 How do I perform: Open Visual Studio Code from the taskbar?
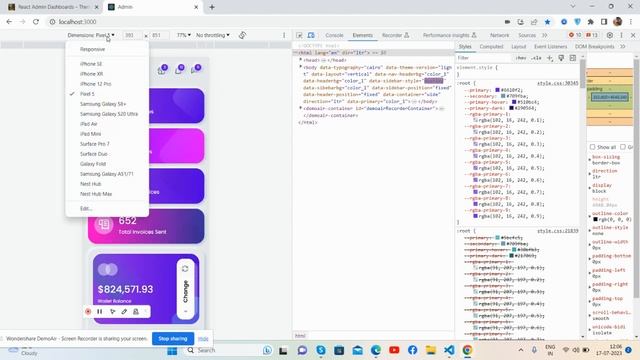tap(449, 350)
